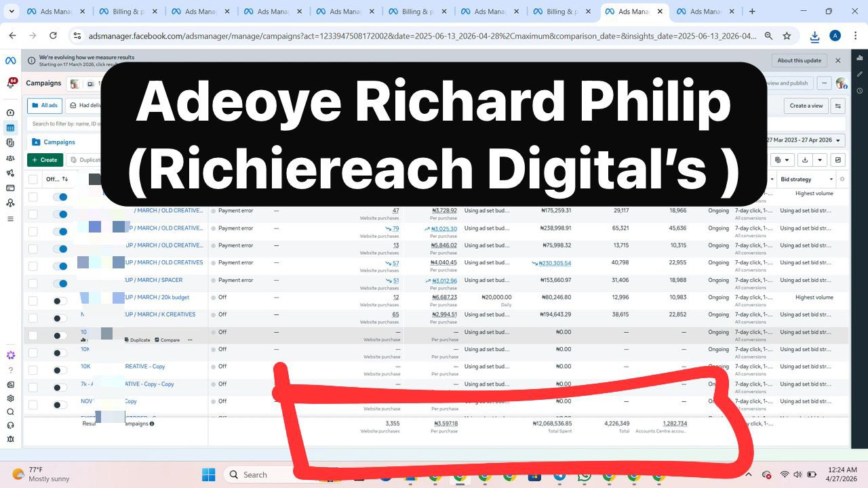Tick checkbox for the K CREATIVES campaign
The height and width of the screenshot is (488, 868).
tap(33, 318)
